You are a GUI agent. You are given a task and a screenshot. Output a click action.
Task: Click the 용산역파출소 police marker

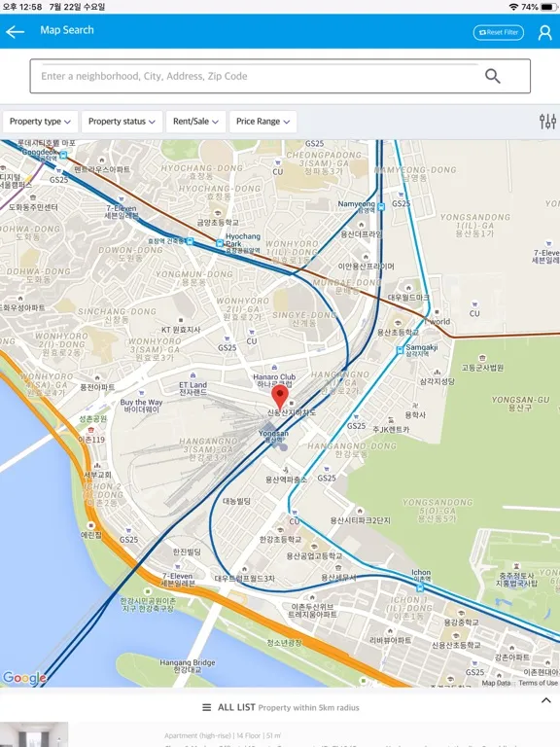[286, 470]
